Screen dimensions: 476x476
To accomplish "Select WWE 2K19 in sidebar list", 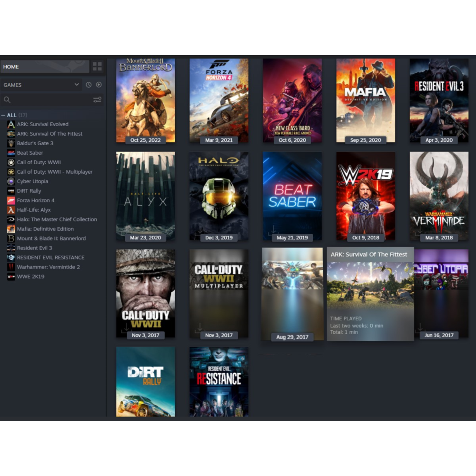I will tap(30, 277).
